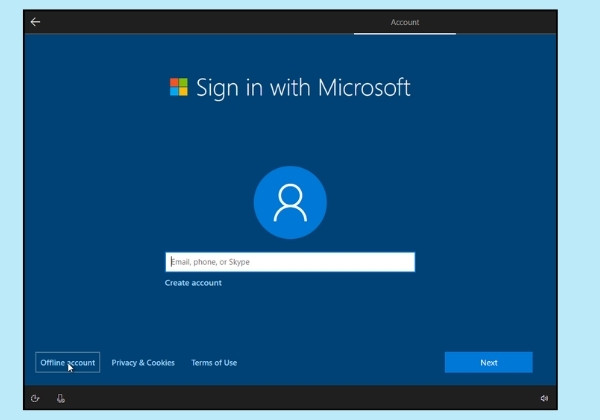The image size is (600, 420).
Task: Click the 'Sign in with Microsoft' heading
Action: click(303, 88)
